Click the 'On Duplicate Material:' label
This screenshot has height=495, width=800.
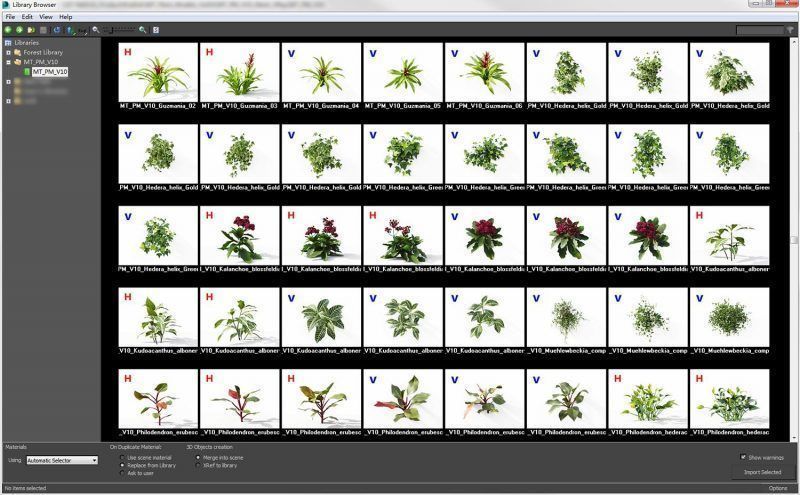tap(135, 447)
